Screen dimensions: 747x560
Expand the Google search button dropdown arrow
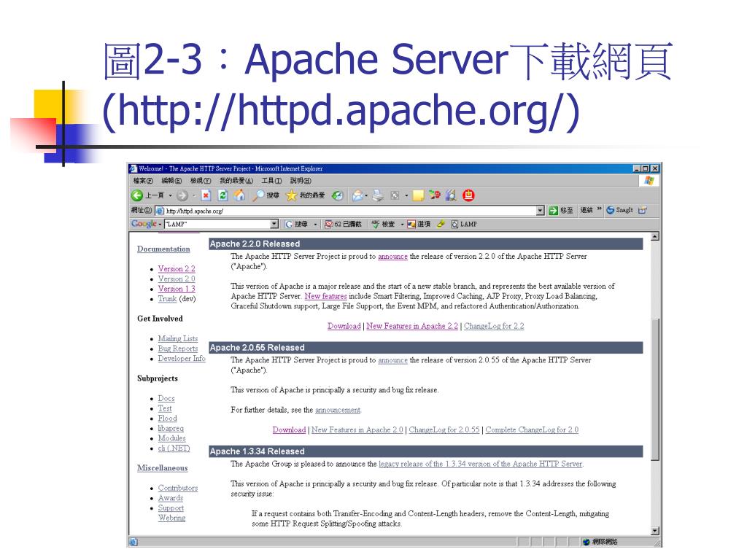coord(315,225)
